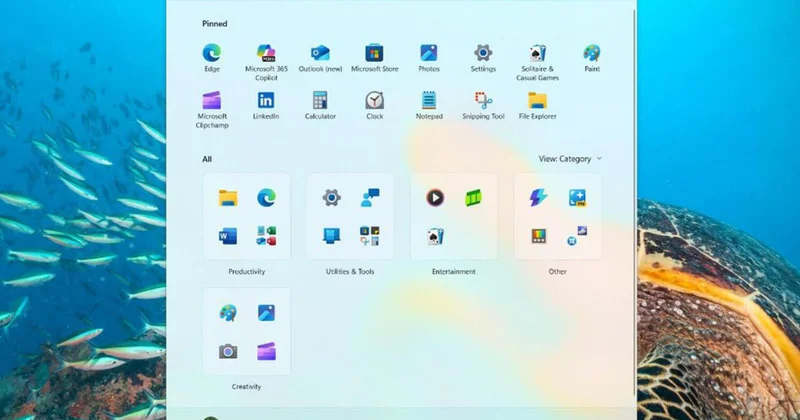Launch Media Player in the Entertainment category
800x420 pixels.
[435, 197]
